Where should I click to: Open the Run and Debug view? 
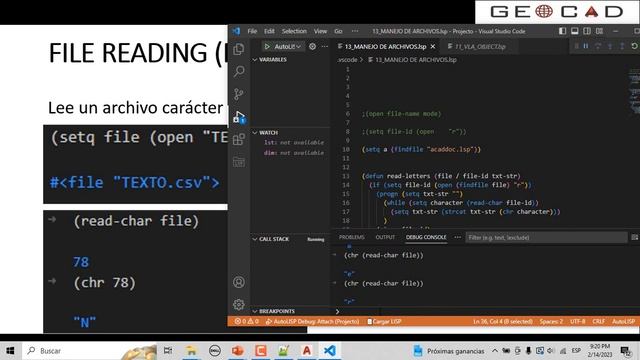[239, 117]
